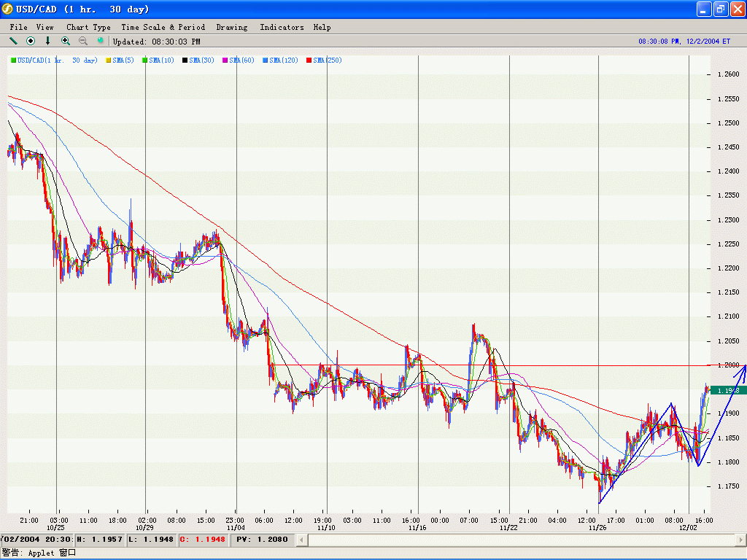Image resolution: width=747 pixels, height=560 pixels.
Task: Click the SMA(5) yellow legend swatch
Action: pyautogui.click(x=109, y=61)
